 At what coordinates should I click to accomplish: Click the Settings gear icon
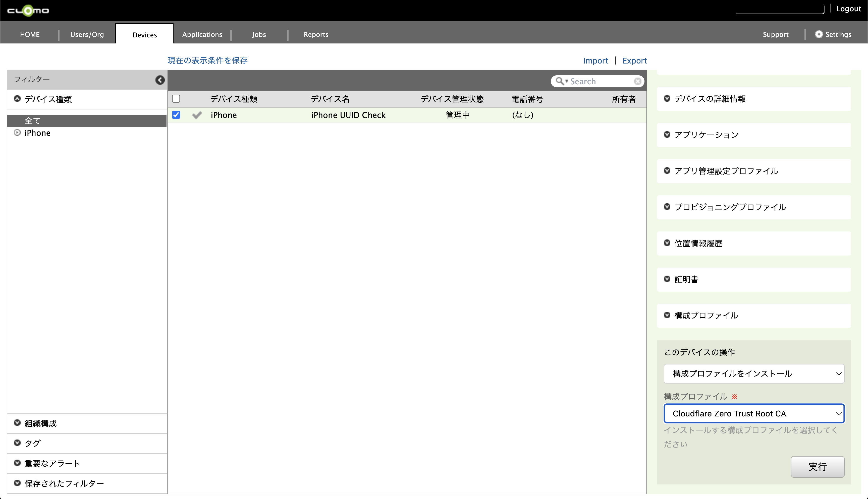click(x=819, y=34)
